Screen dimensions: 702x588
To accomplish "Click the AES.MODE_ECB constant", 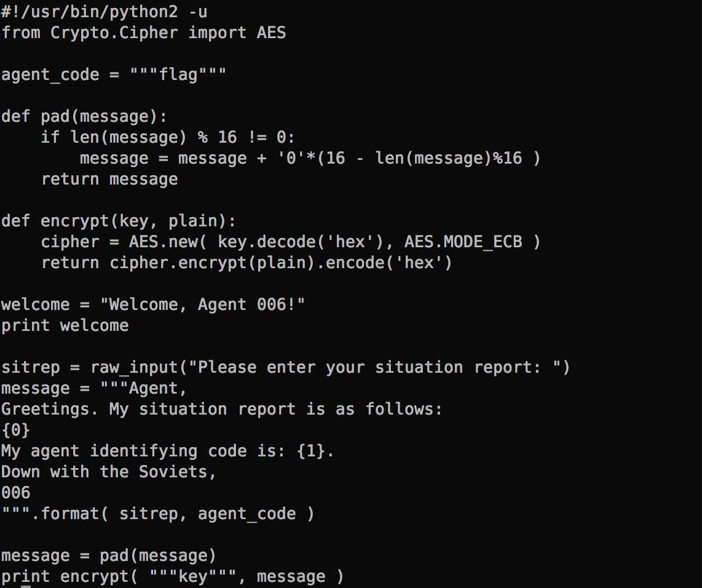I will pos(463,242).
